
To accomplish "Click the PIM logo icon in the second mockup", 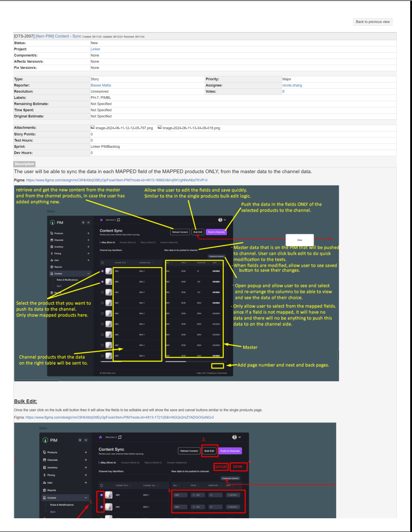I will coord(45,440).
